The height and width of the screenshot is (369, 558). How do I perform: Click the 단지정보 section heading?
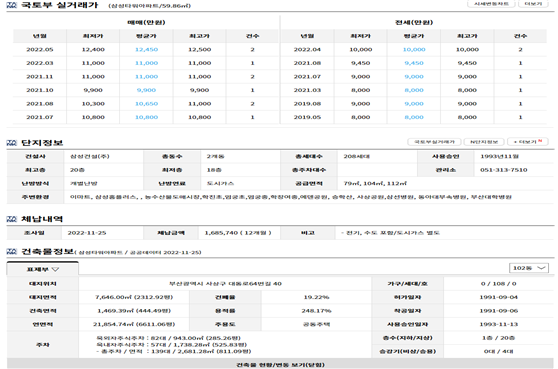pyautogui.click(x=42, y=143)
